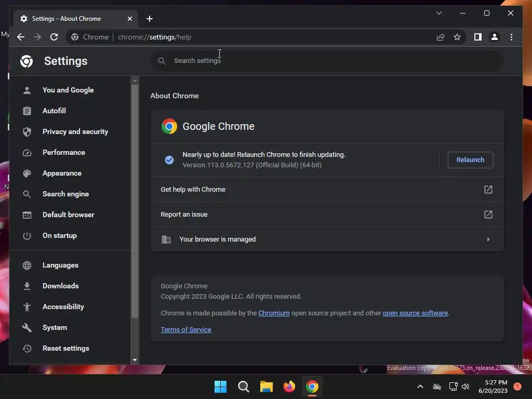Image resolution: width=532 pixels, height=399 pixels.
Task: Click the external link icon for Get help with Chrome
Action: 488,189
